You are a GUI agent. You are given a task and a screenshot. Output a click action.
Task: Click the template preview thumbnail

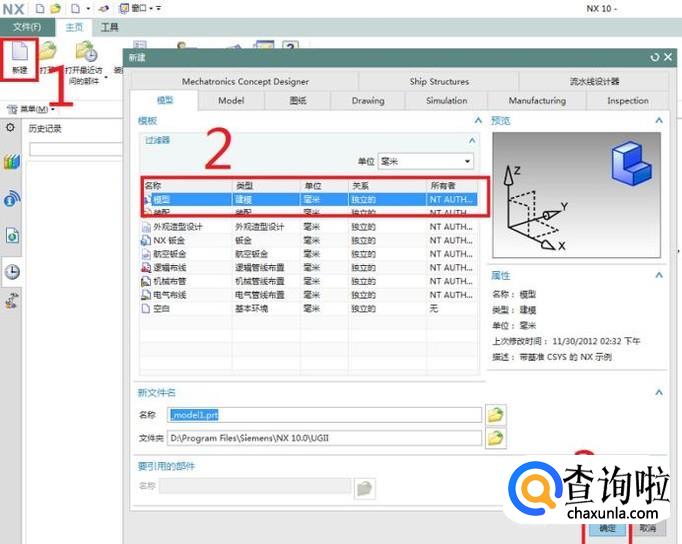point(576,195)
